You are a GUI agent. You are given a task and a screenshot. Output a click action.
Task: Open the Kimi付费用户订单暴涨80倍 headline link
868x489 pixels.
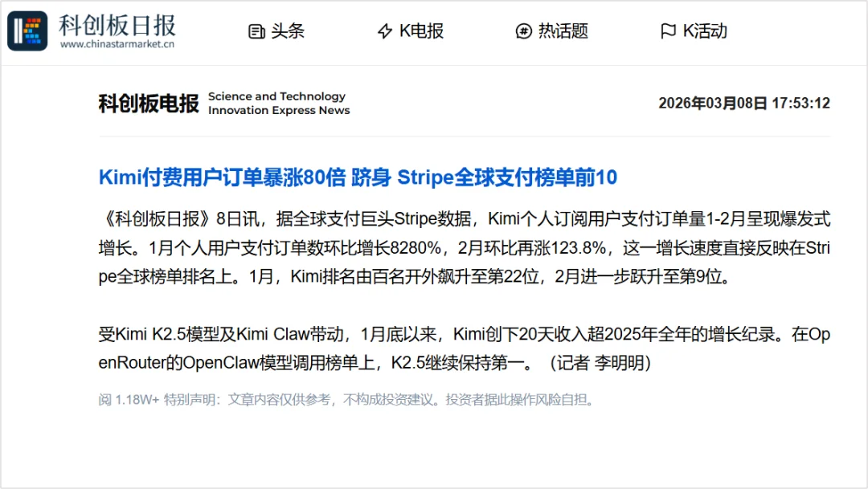click(356, 177)
